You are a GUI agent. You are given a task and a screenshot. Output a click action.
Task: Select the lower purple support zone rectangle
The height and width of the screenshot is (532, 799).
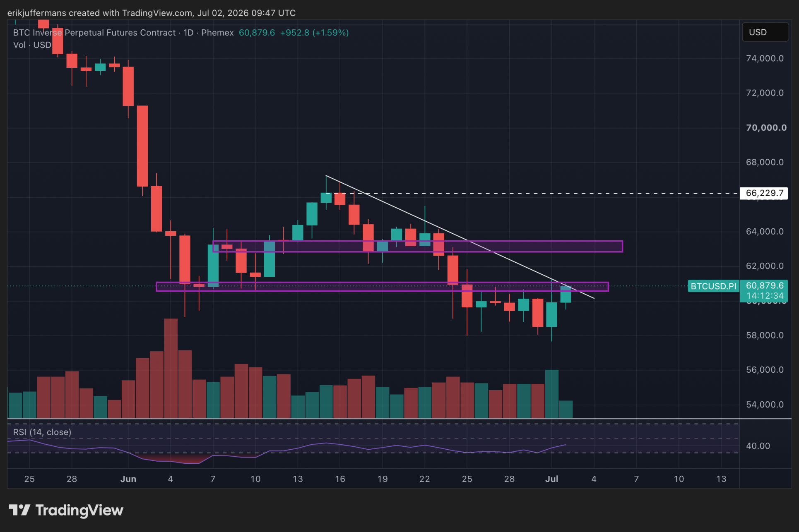[x=382, y=287]
